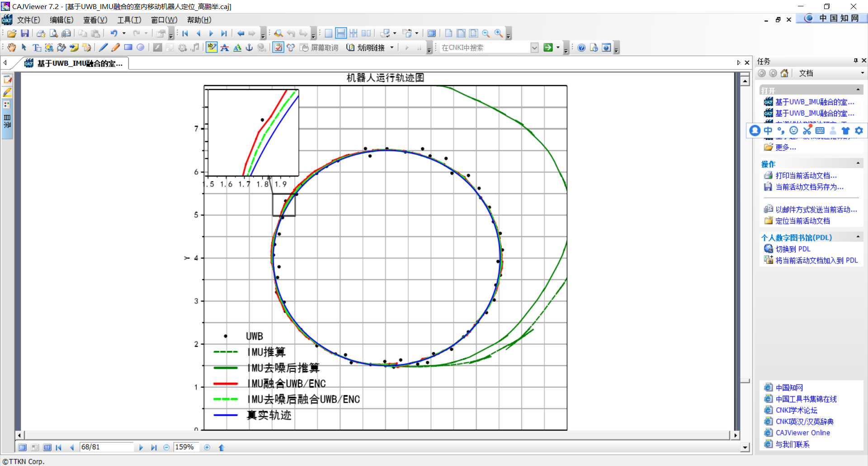The image size is (868, 466).
Task: Select the pencil annotation tool
Action: pos(115,47)
